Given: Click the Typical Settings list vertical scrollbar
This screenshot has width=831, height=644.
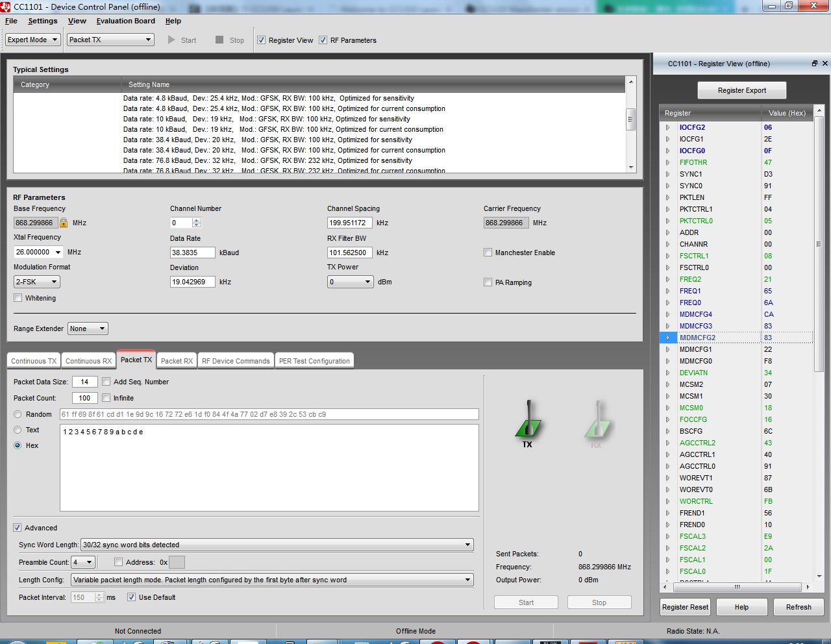Looking at the screenshot, I should point(630,125).
